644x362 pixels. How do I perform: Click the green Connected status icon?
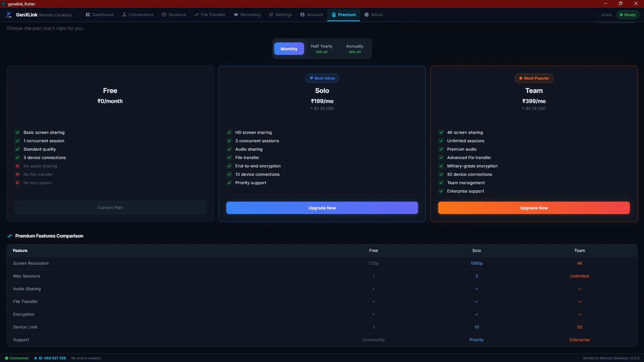6,358
